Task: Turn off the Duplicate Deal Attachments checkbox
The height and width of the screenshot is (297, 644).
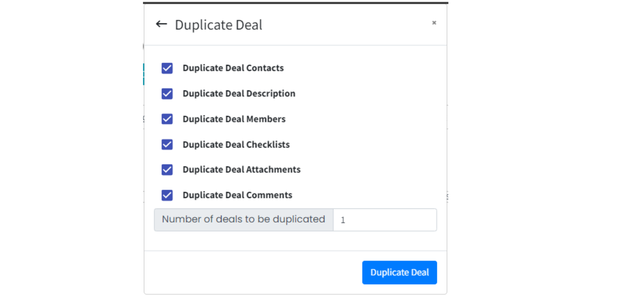Action: click(x=167, y=170)
